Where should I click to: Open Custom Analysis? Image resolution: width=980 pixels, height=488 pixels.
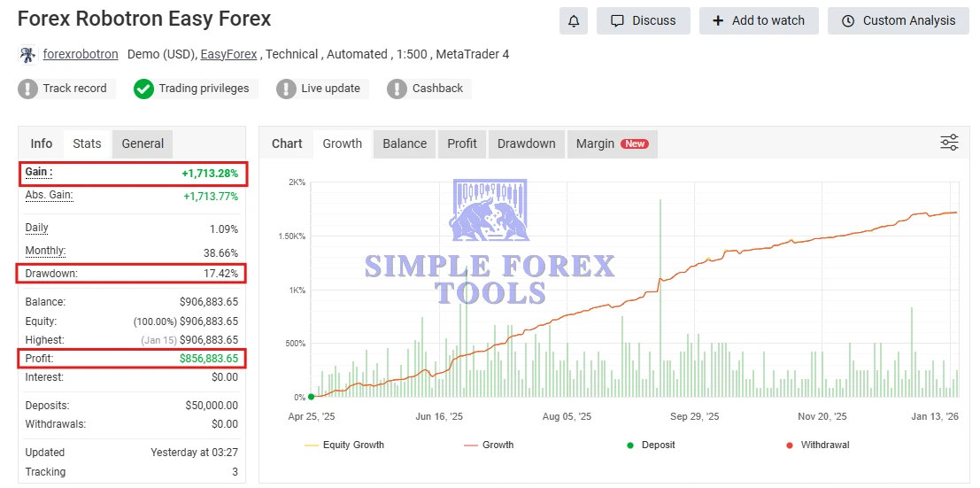pos(898,20)
